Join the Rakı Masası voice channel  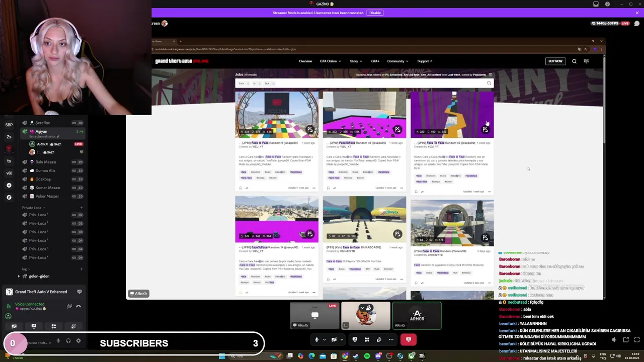pyautogui.click(x=52, y=162)
